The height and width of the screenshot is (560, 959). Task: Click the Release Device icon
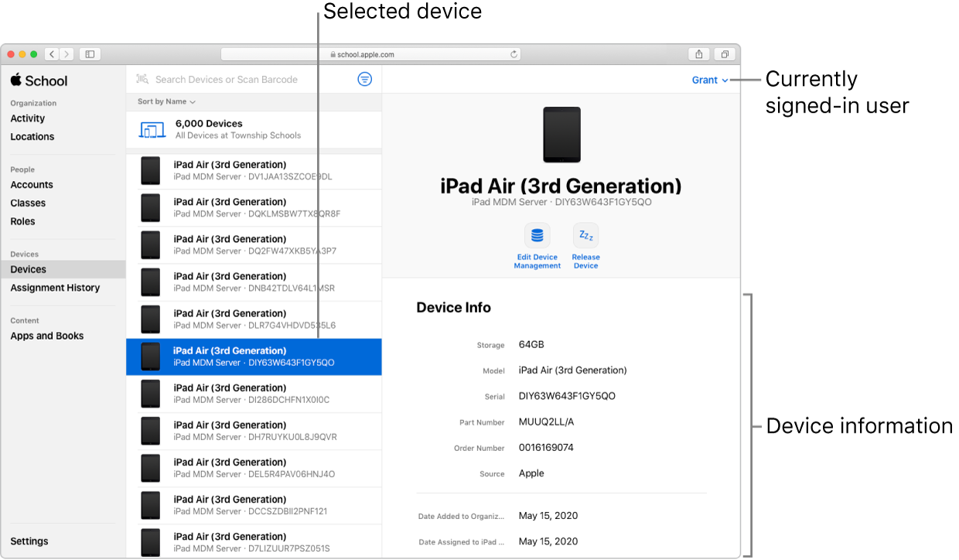point(585,235)
